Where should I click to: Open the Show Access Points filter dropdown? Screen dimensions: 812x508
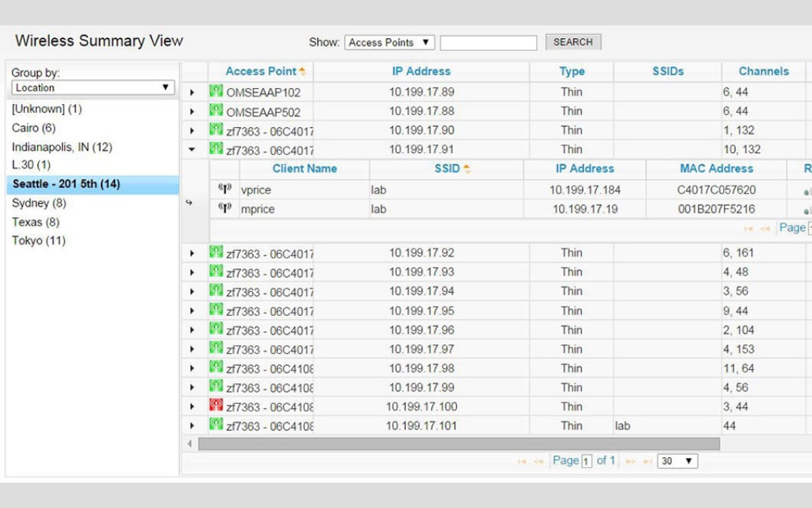pyautogui.click(x=389, y=42)
